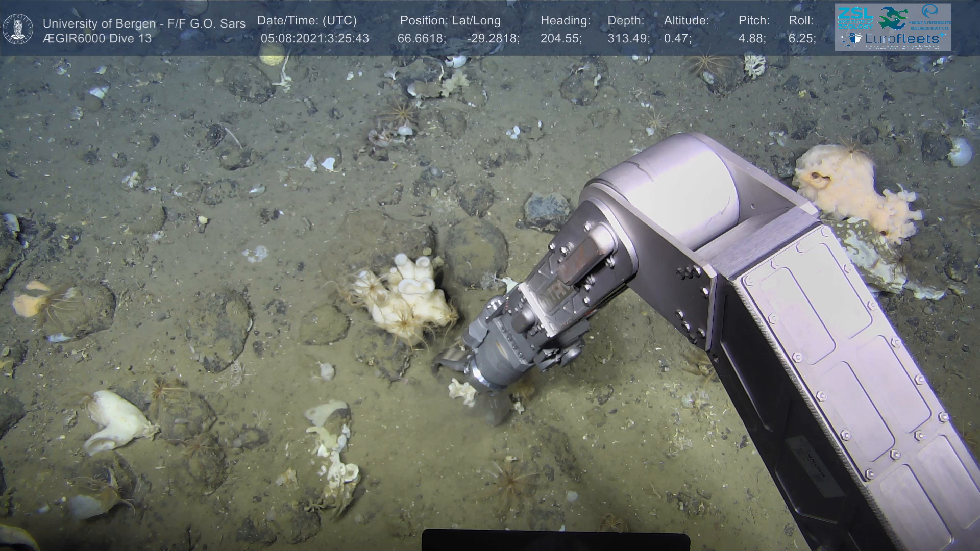Click the longitude value -29.2818

click(x=493, y=39)
